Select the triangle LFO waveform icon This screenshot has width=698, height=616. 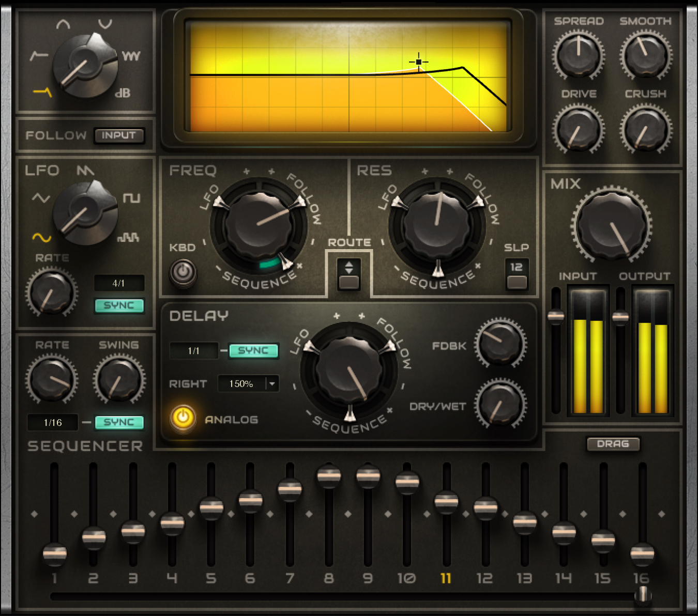[x=41, y=198]
